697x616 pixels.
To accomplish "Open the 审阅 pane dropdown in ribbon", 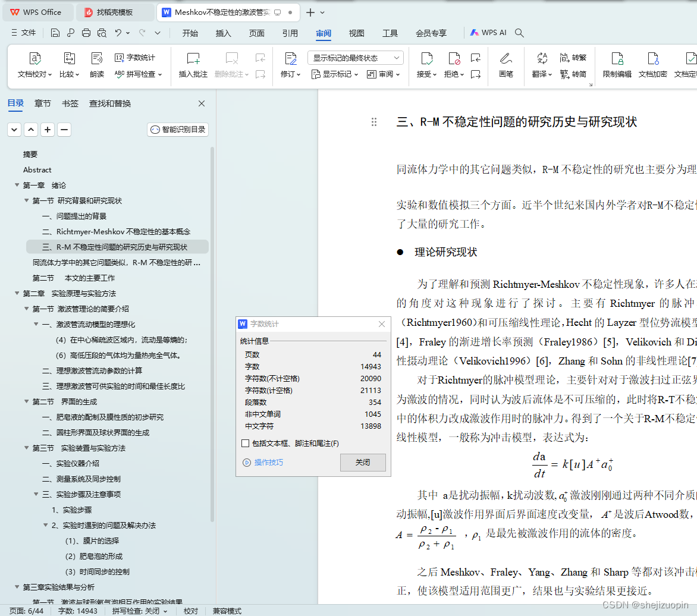I will [383, 74].
